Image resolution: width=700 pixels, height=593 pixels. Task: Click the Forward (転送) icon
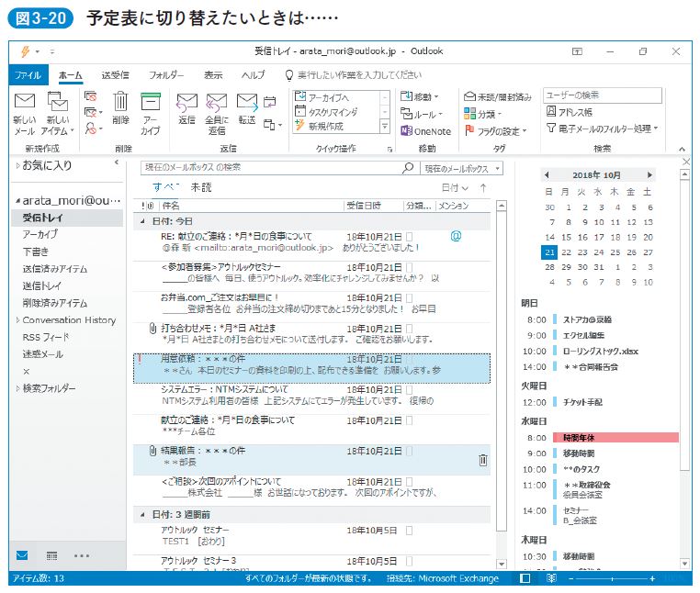click(x=247, y=102)
